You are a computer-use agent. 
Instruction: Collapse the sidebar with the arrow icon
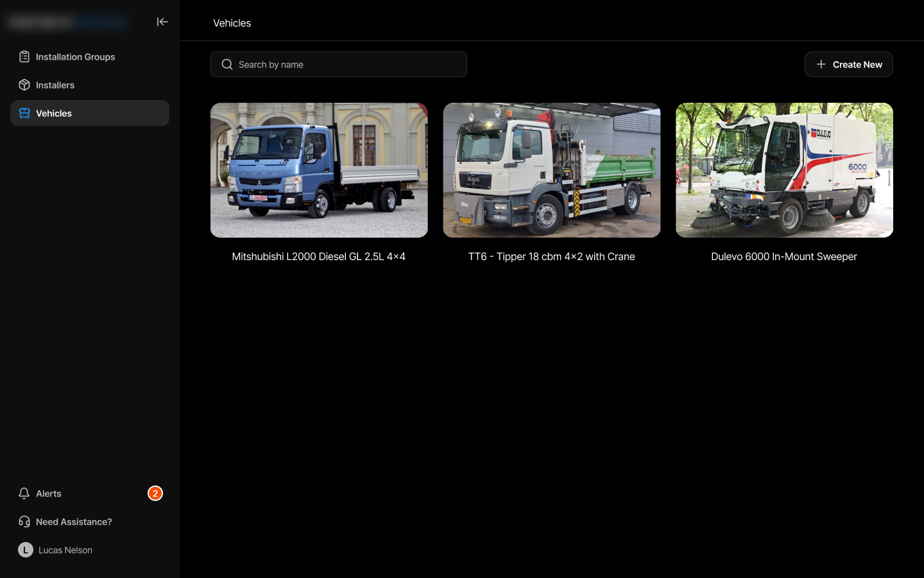(162, 22)
